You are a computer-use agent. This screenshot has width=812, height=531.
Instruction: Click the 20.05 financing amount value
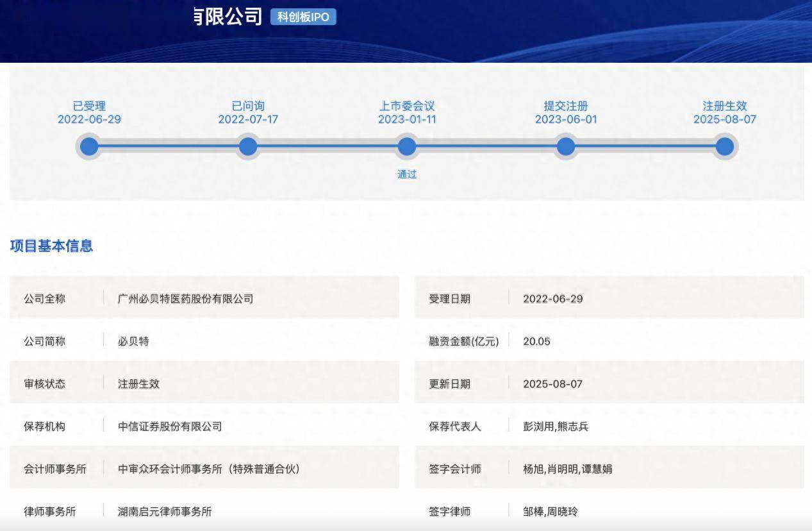pyautogui.click(x=536, y=341)
